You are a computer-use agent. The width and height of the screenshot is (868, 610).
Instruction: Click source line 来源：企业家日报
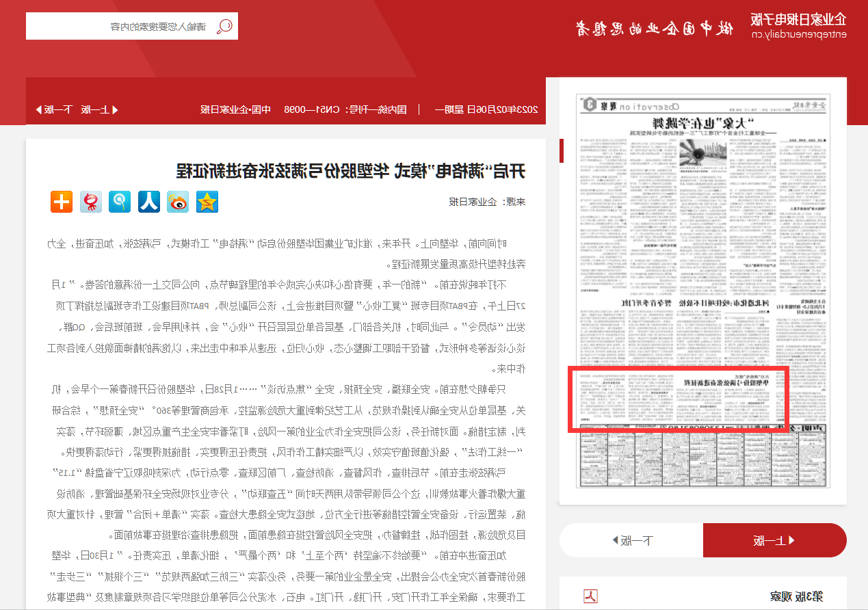[487, 202]
